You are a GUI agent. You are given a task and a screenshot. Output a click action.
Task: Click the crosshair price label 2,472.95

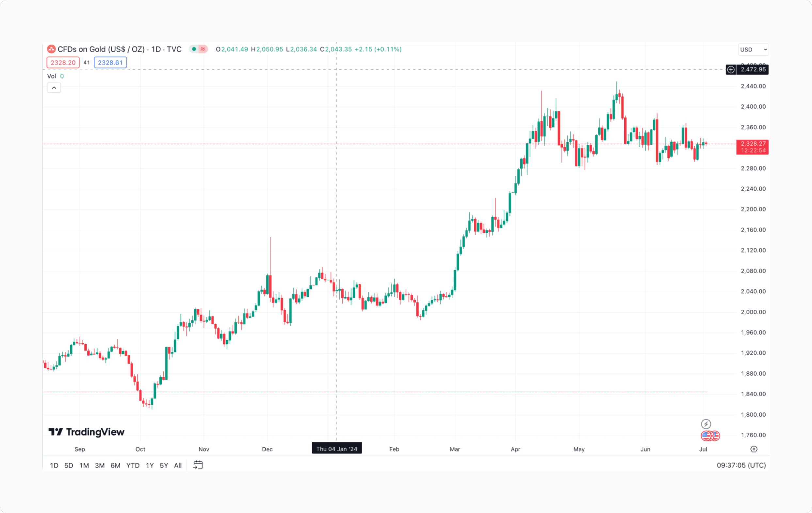pyautogui.click(x=753, y=70)
